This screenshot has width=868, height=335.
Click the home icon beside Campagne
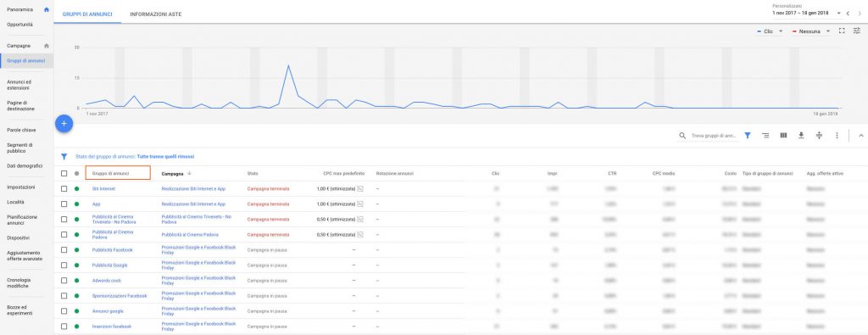[47, 46]
